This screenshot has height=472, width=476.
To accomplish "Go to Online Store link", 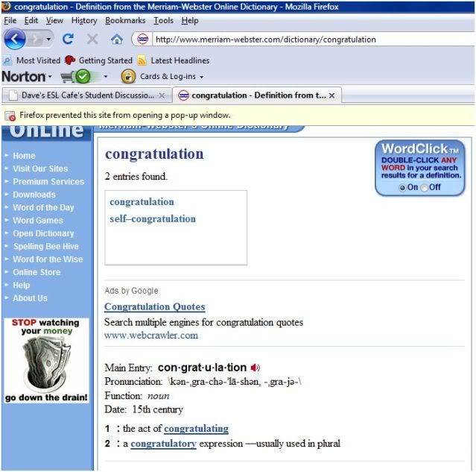I will click(37, 272).
